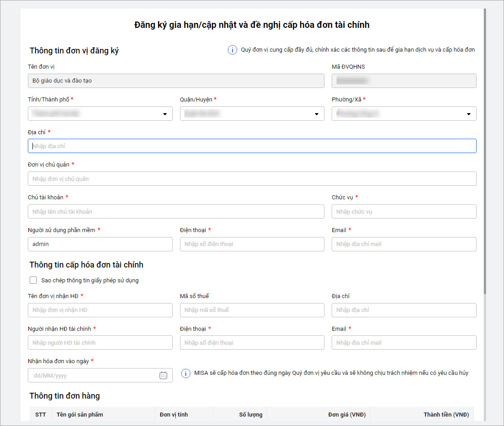Click info icon beside service renewal notice
The width and height of the screenshot is (504, 426).
(232, 50)
